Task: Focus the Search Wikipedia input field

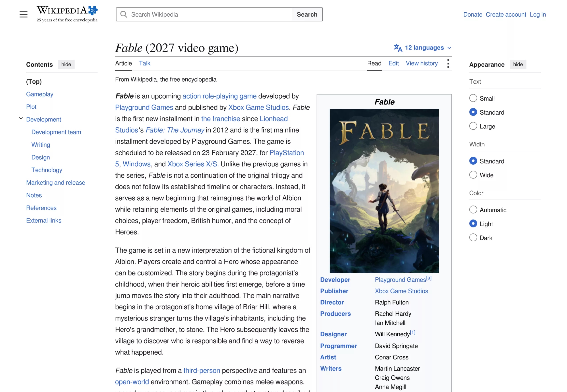Action: click(204, 15)
